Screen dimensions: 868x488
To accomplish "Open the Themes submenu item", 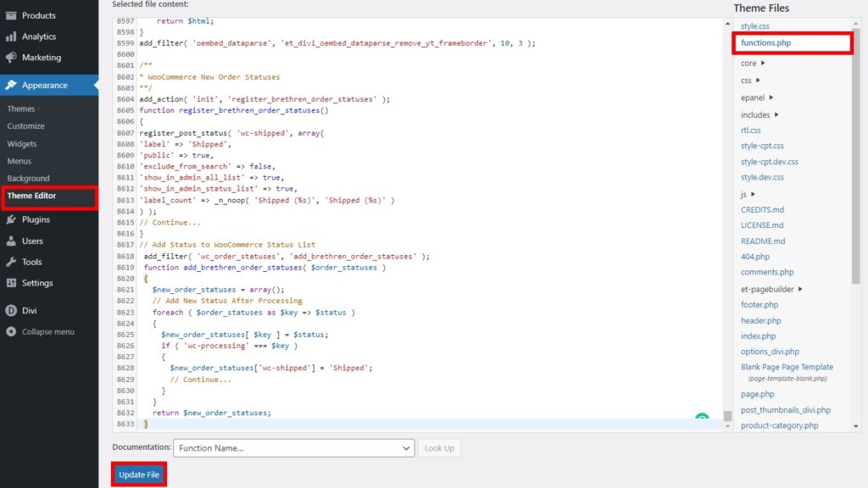I will 21,109.
